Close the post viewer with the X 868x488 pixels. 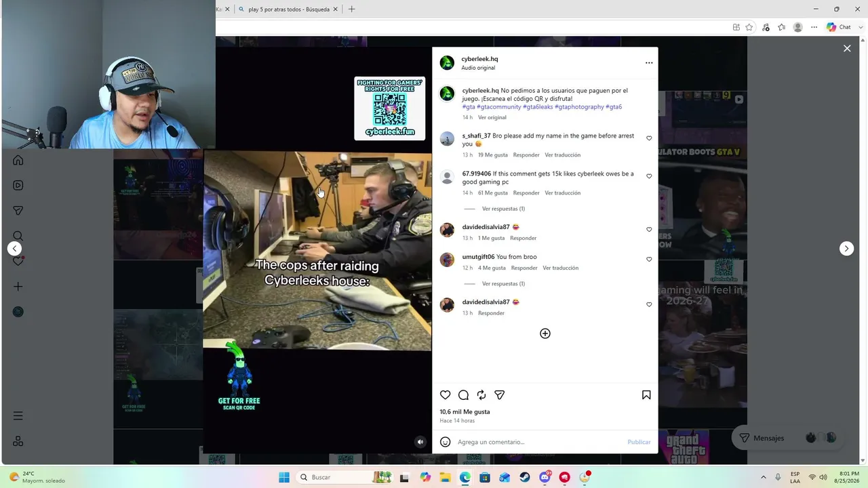[x=847, y=48]
